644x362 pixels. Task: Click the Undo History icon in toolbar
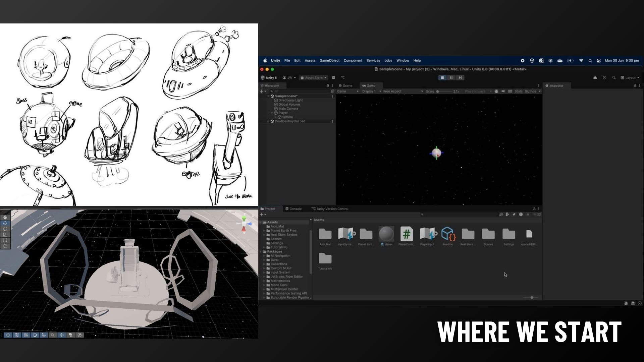click(x=604, y=78)
